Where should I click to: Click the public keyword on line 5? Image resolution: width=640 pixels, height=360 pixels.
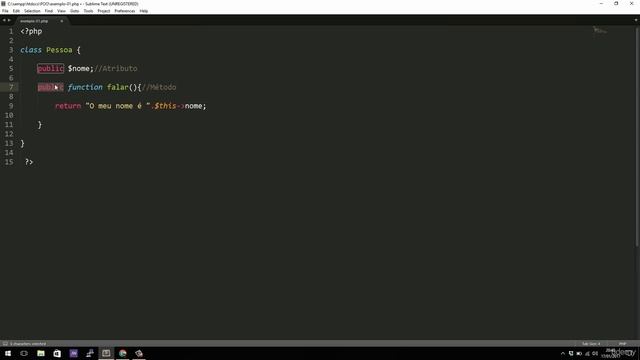(x=51, y=69)
